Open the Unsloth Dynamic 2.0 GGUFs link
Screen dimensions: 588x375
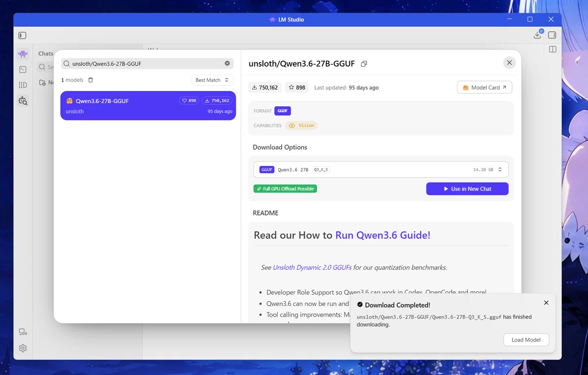pyautogui.click(x=312, y=267)
